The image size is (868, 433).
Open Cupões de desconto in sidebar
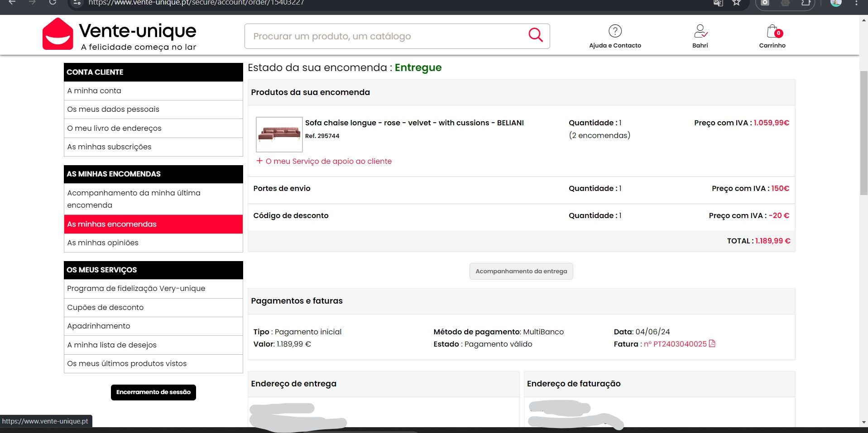pos(153,307)
